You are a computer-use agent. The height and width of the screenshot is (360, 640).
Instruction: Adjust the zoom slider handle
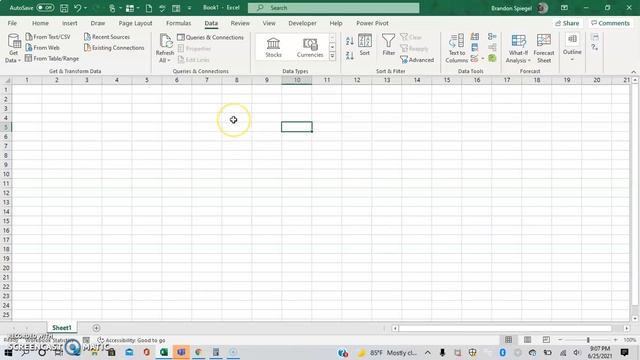(x=588, y=340)
